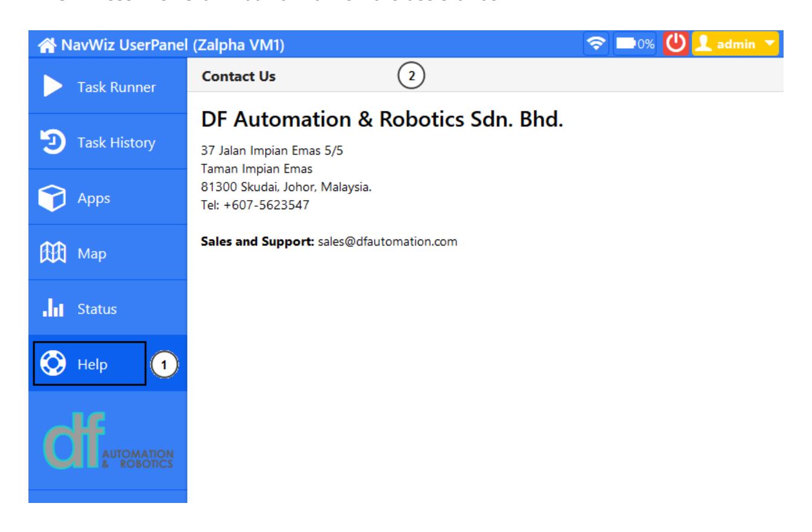Click 81300 Skudai, Johor, Malaysia line
Image resolution: width=812 pixels, height=532 pixels.
click(x=286, y=187)
